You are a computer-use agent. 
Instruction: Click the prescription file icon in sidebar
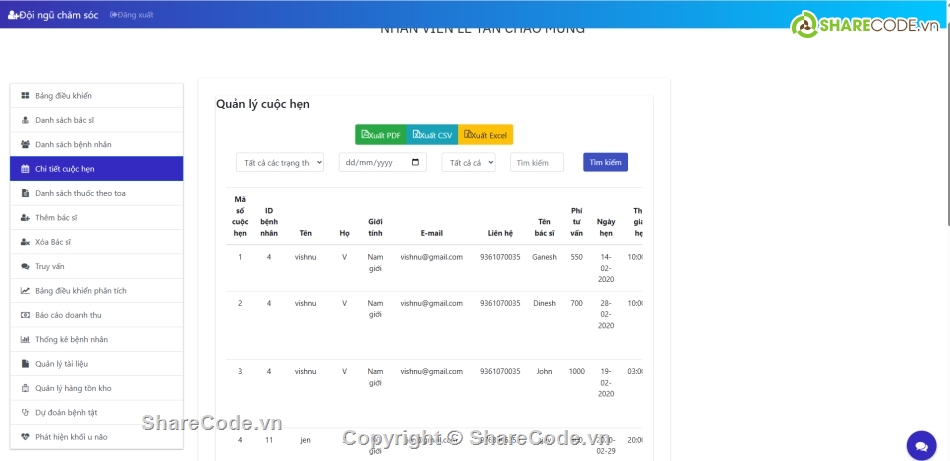point(25,193)
